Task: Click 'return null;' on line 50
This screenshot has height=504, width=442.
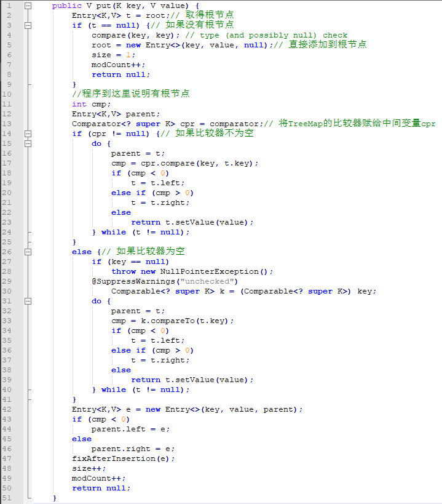Action: [x=101, y=488]
